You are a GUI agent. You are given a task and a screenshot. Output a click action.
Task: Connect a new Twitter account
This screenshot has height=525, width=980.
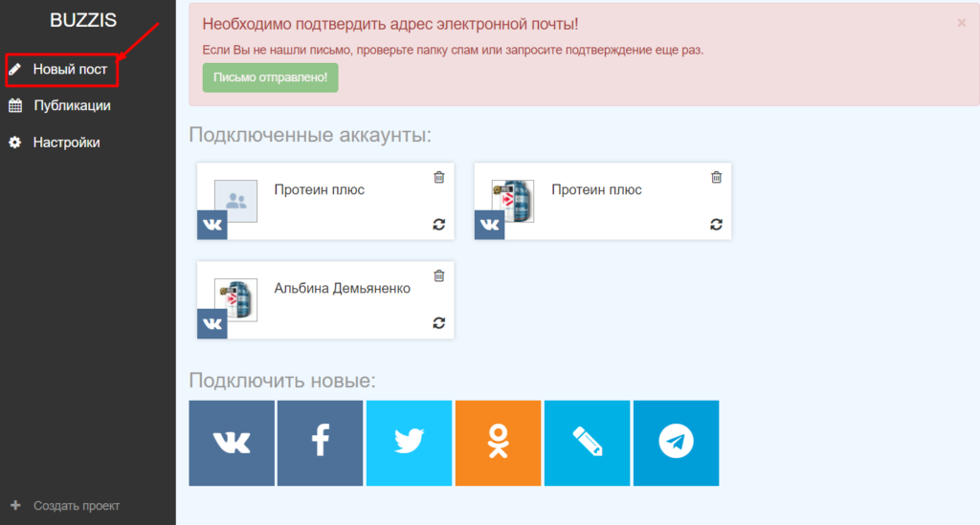click(409, 443)
